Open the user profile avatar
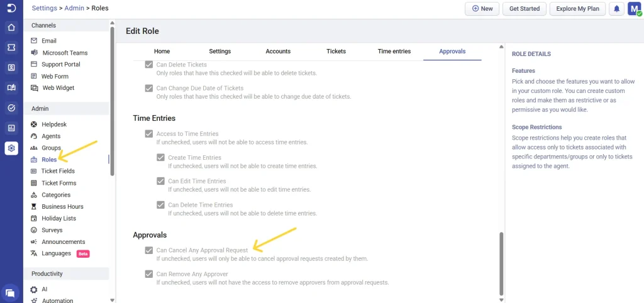The image size is (644, 303). coord(634,9)
